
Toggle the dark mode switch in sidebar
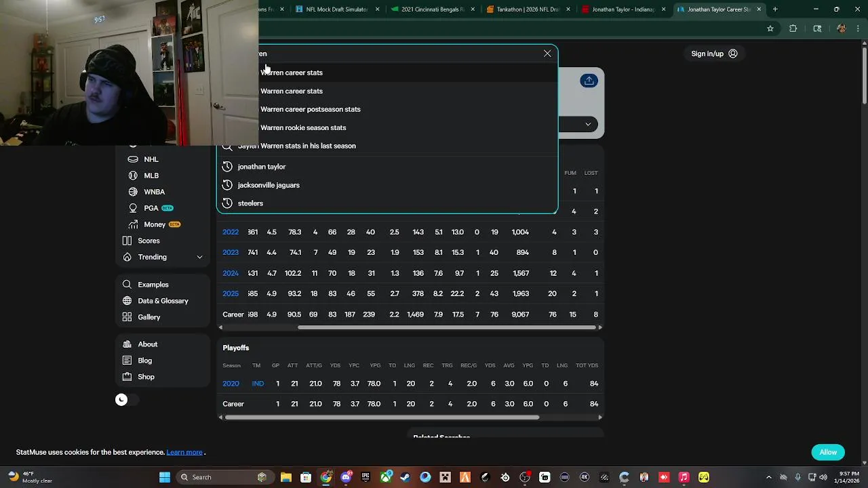point(126,400)
